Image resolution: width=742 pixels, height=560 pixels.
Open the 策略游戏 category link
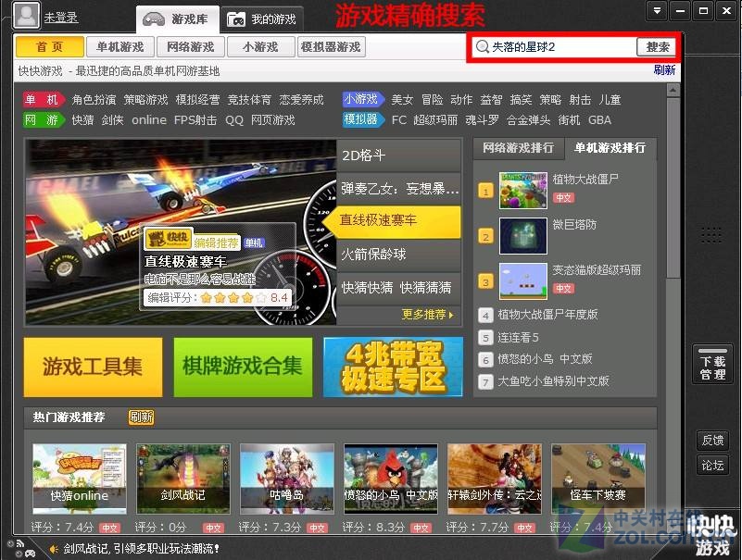click(145, 100)
